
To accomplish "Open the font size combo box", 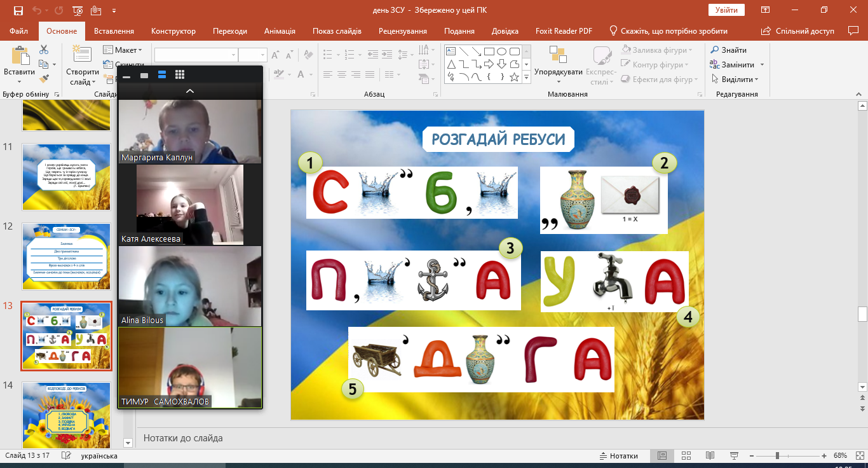I will (252, 55).
